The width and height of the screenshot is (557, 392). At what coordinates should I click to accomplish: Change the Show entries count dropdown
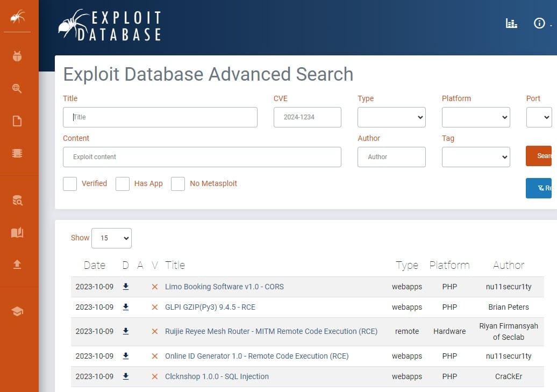111,238
